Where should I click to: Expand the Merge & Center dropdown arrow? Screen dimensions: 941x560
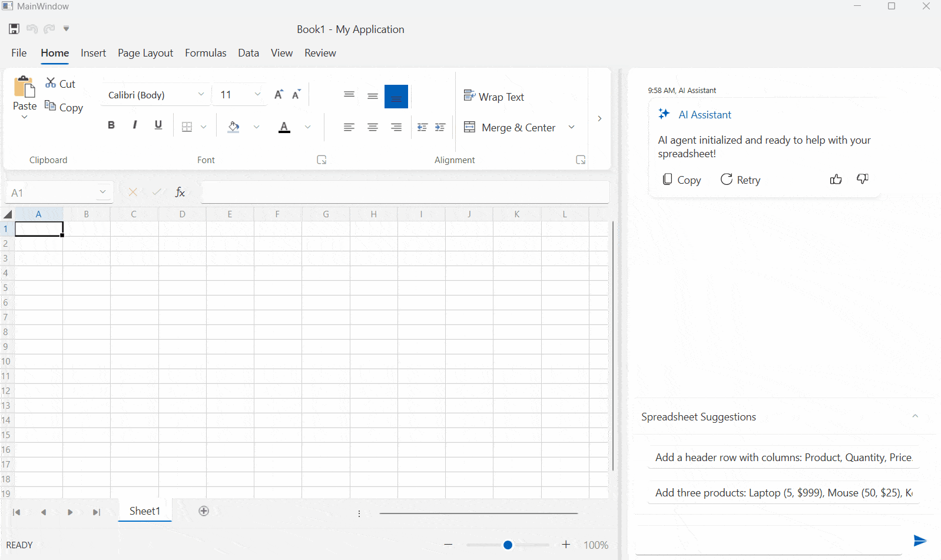coord(571,127)
